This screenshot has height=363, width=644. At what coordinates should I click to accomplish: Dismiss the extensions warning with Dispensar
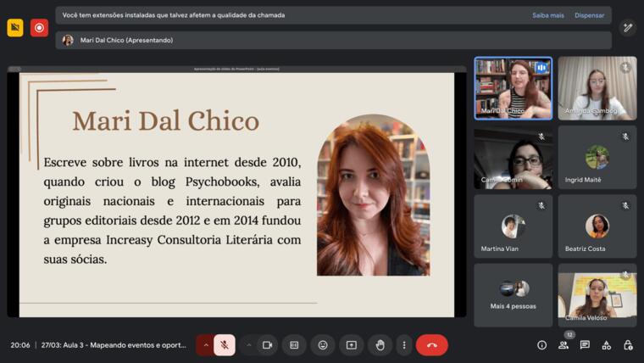(x=590, y=15)
